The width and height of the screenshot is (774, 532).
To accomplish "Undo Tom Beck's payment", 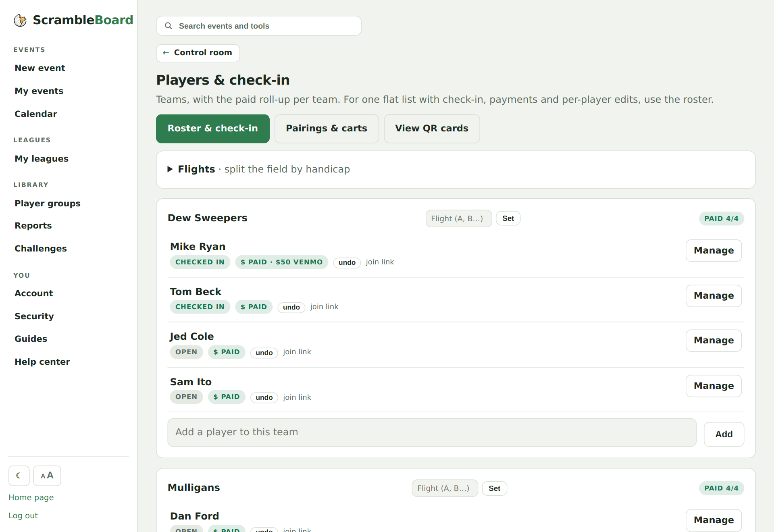I will point(291,307).
